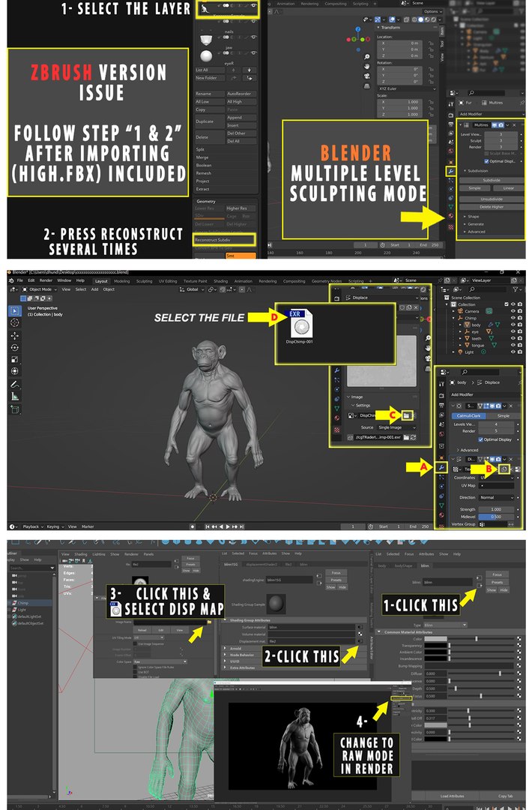Open the wrench Modifier Properties tab marked A
The height and width of the screenshot is (810, 532).
441,467
